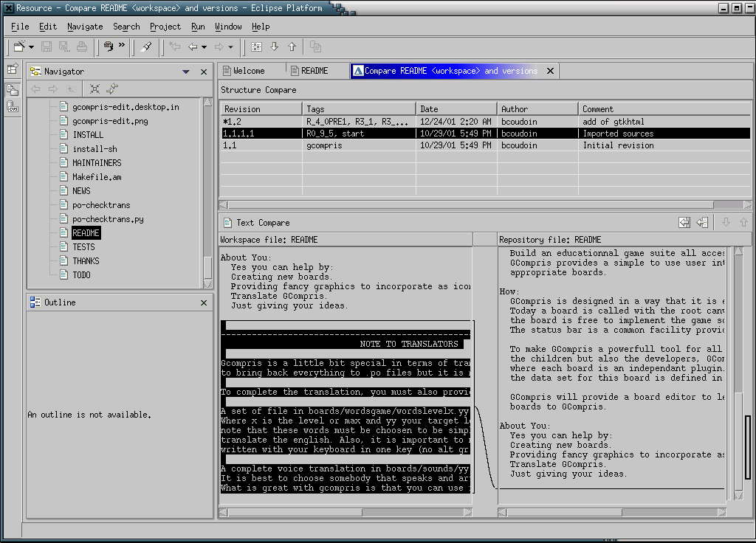756x543 pixels.
Task: Click the Save As toolbar icon
Action: tap(64, 46)
